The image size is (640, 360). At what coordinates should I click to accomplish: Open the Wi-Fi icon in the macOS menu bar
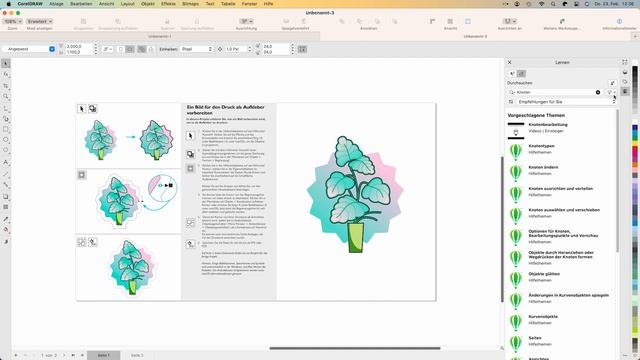click(x=541, y=4)
